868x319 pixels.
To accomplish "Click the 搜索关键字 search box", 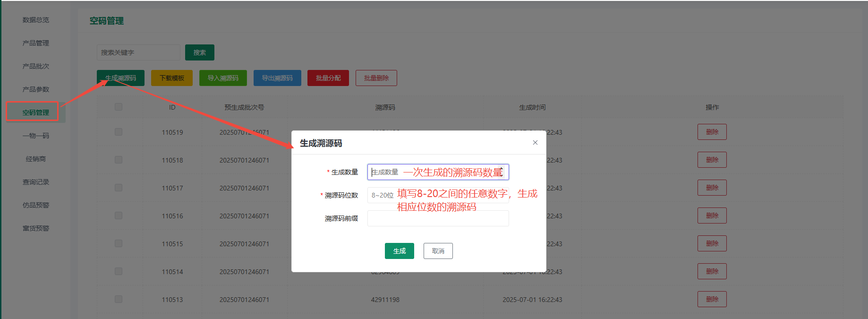I will click(138, 52).
